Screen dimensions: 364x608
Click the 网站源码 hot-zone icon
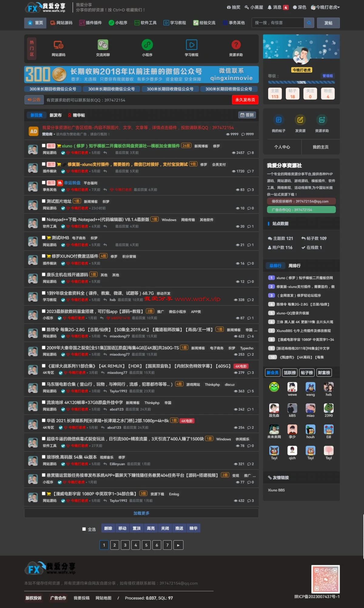pos(58,45)
